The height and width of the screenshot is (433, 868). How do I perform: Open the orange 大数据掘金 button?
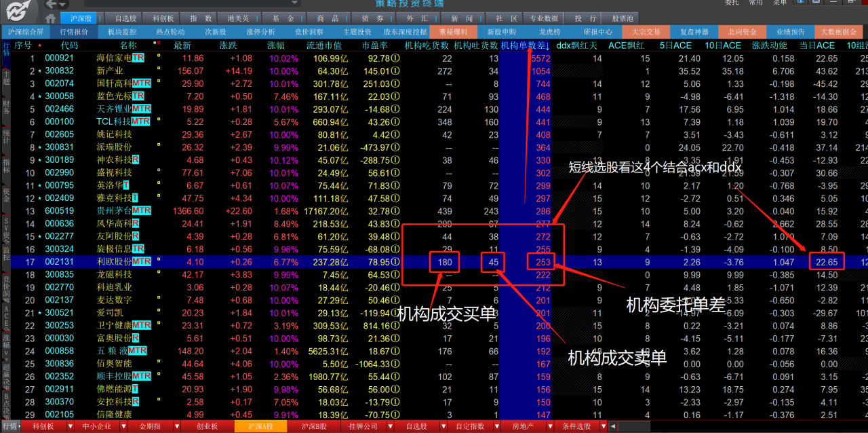[x=838, y=31]
